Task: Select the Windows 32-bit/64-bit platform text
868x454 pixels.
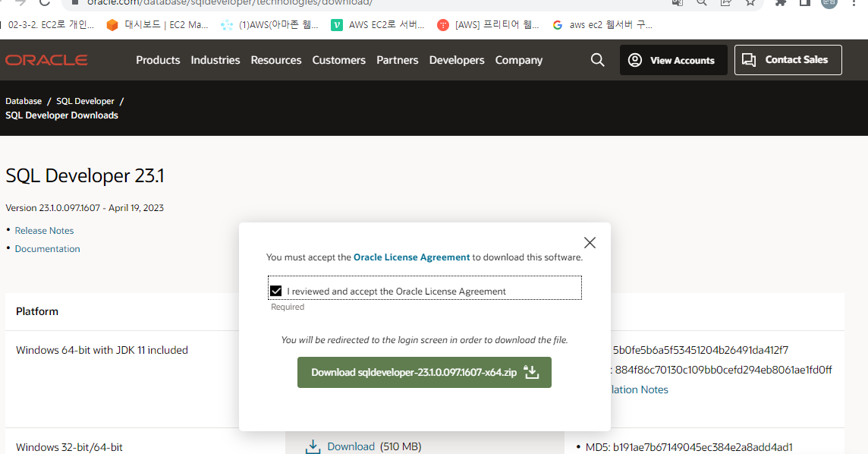Action: 69,447
